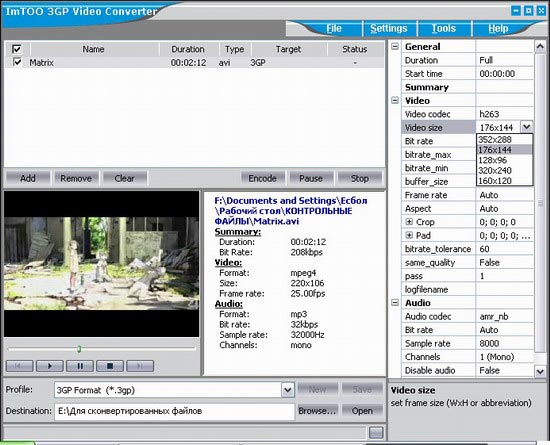Screen dimensions: 550x445
Task: Click the Add button
Action: point(28,178)
